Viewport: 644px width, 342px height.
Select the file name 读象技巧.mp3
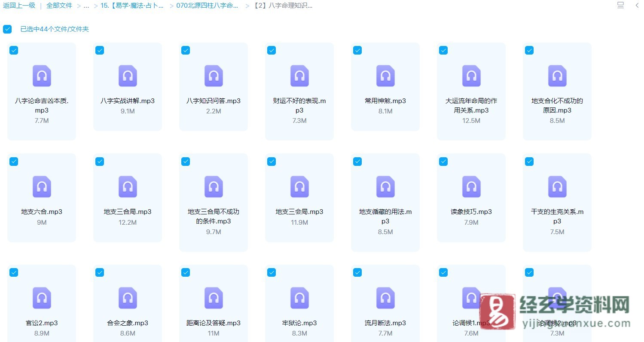click(471, 212)
